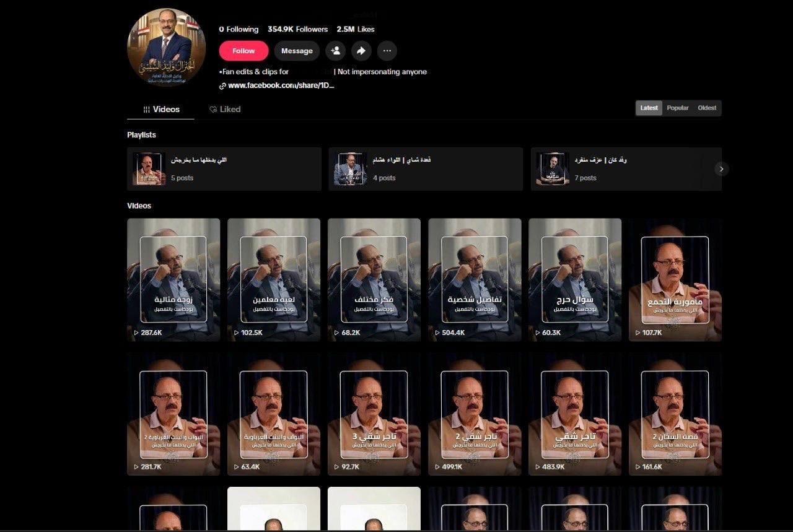The width and height of the screenshot is (793, 532).
Task: Switch to the Liked tab
Action: point(225,109)
